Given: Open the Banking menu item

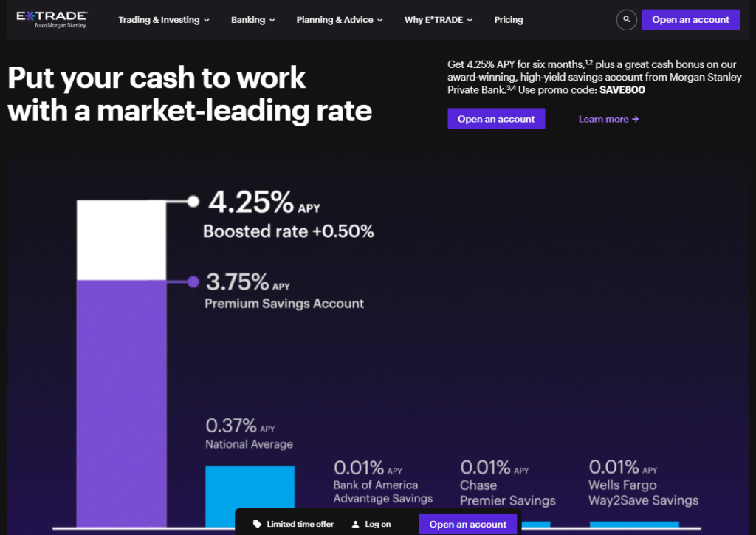Looking at the screenshot, I should (x=248, y=20).
